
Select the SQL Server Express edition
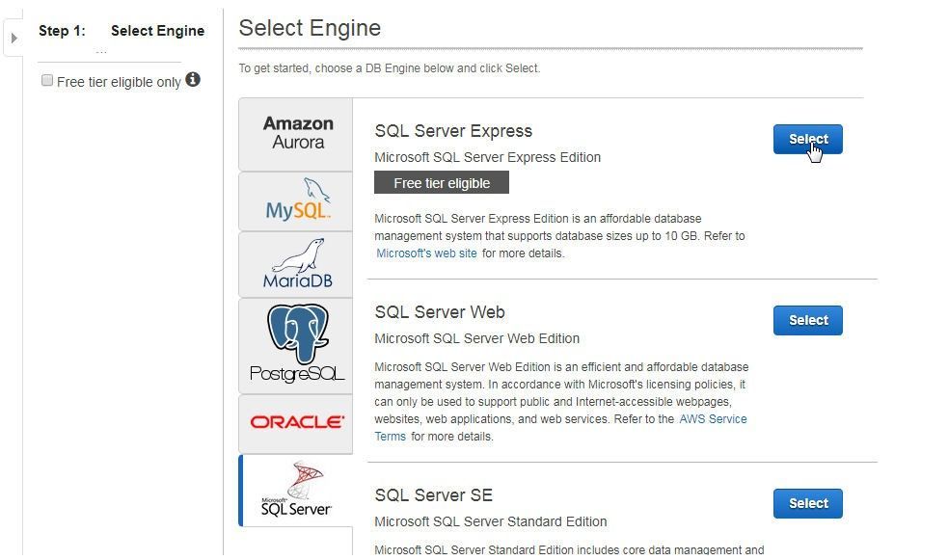[808, 140]
